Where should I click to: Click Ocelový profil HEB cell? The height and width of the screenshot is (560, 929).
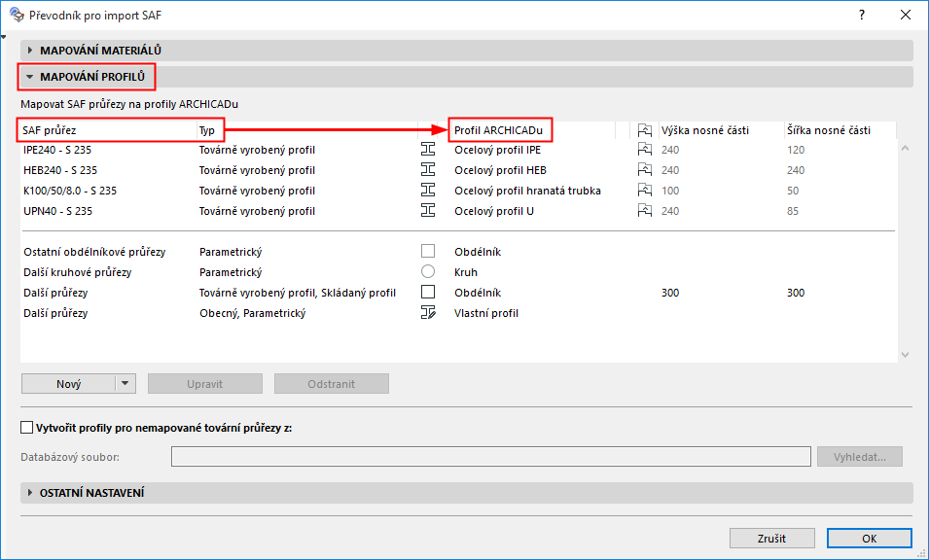coord(500,170)
